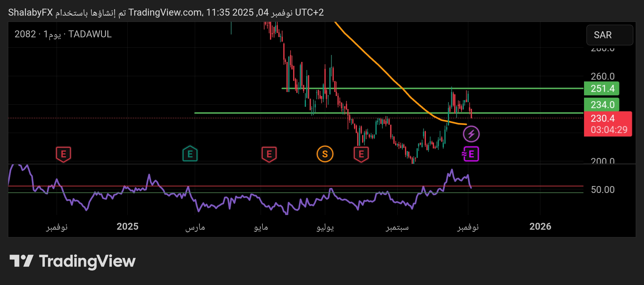Viewport: 644px width, 285px height.
Task: Click the 2025 label on time axis
Action: click(127, 226)
